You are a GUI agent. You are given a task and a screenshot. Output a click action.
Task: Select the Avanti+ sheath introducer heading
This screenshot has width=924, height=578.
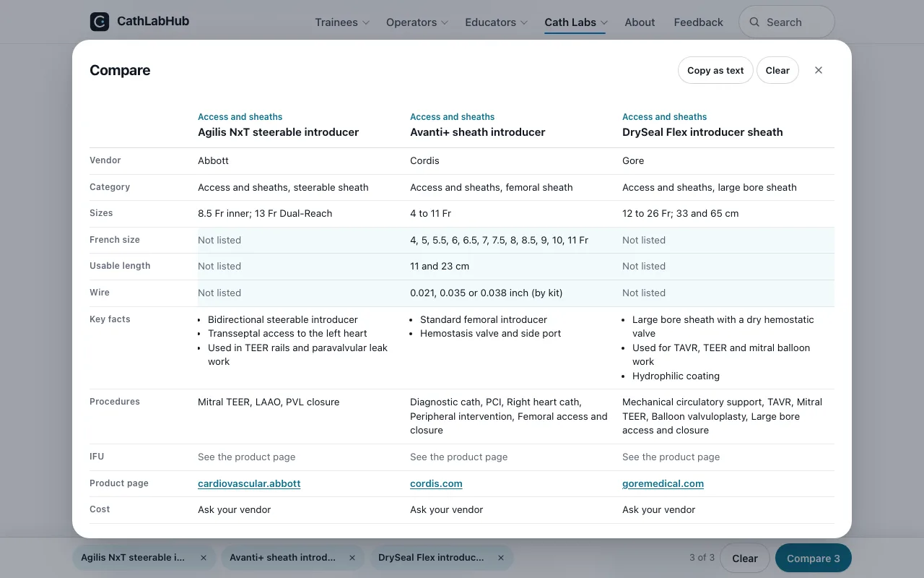coord(478,132)
